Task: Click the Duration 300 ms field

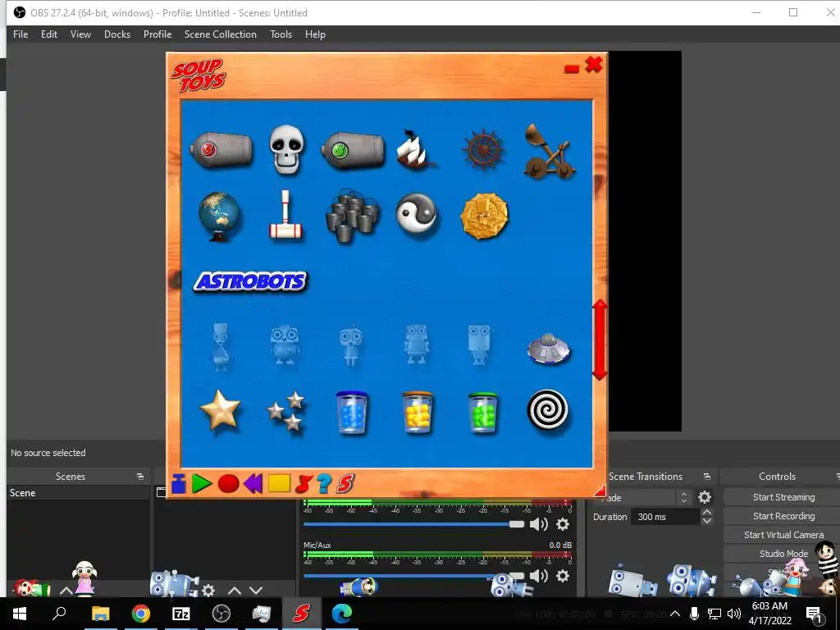Action: click(x=665, y=517)
